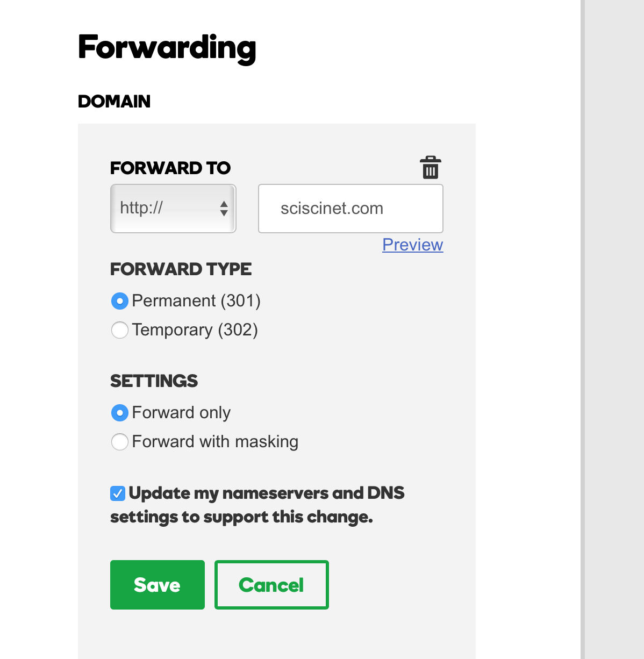This screenshot has height=659, width=644.
Task: Click the Forwarding page heading
Action: point(167,48)
